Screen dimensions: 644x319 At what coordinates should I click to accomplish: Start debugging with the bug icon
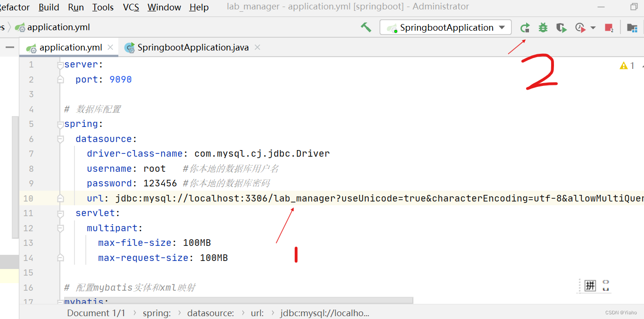point(543,27)
